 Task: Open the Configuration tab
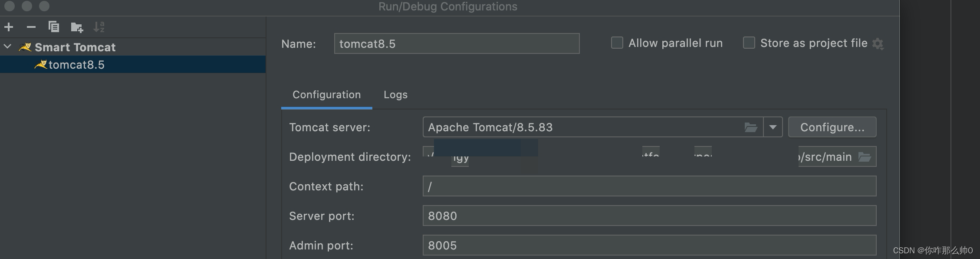326,95
